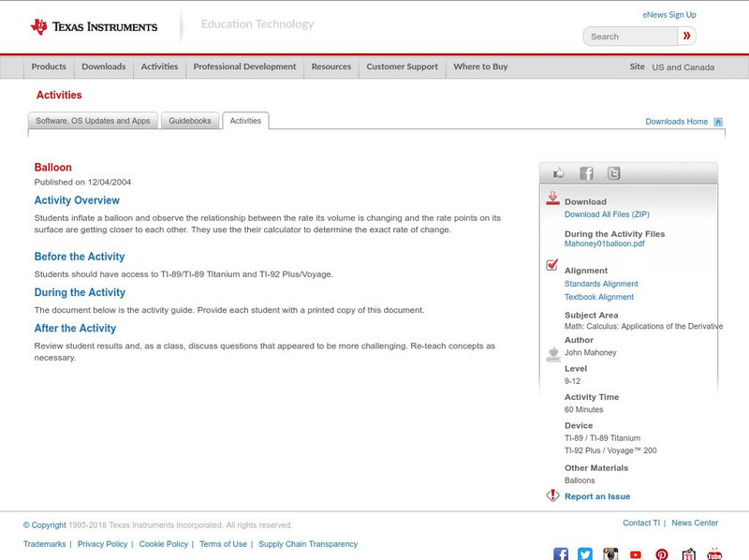
Task: Share activity via gray Twitter icon
Action: click(x=613, y=173)
